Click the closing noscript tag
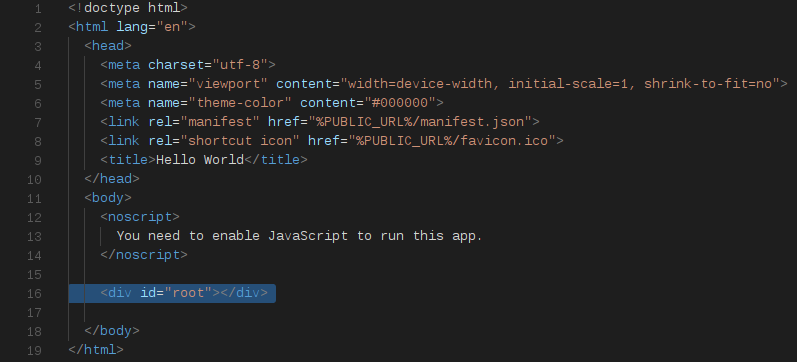 click(x=144, y=255)
